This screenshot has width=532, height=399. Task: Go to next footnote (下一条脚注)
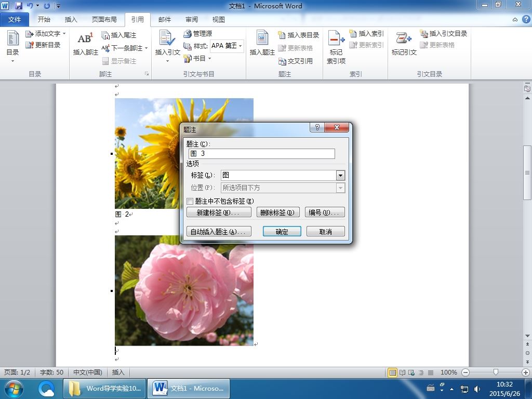click(122, 48)
